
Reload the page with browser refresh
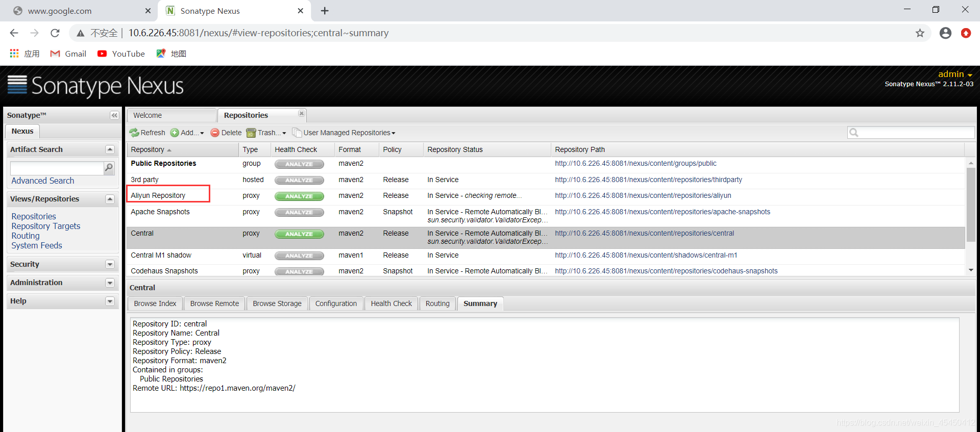[x=55, y=33]
